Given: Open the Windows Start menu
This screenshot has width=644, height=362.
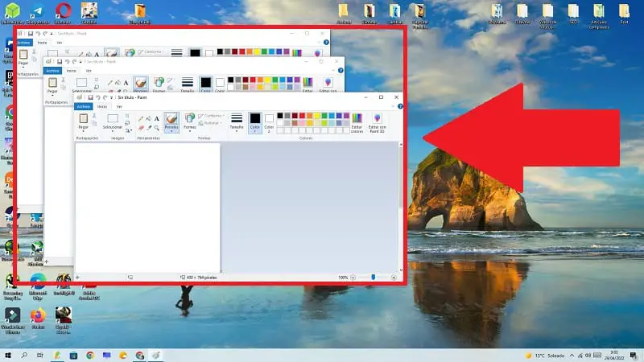Looking at the screenshot, I should tap(7, 355).
